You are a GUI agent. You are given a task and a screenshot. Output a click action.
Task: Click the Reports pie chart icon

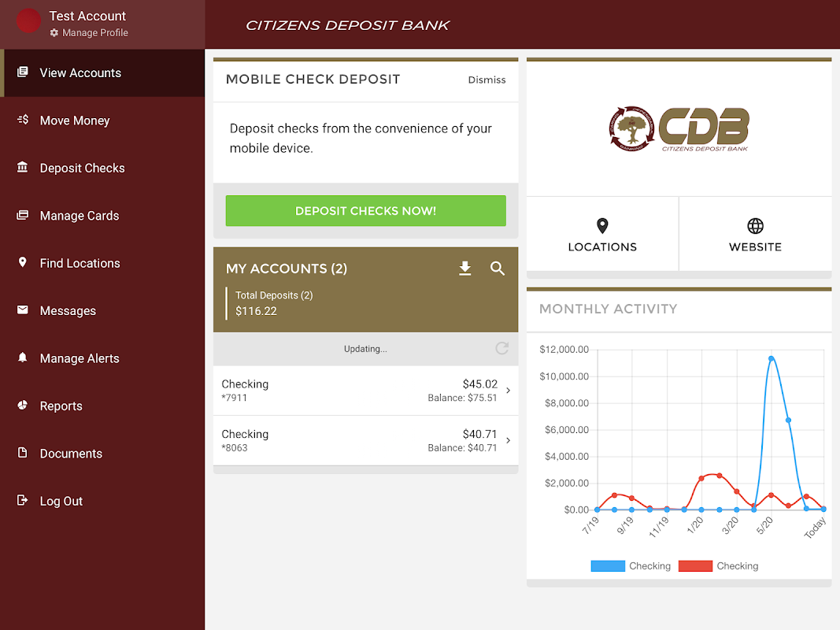tap(23, 405)
